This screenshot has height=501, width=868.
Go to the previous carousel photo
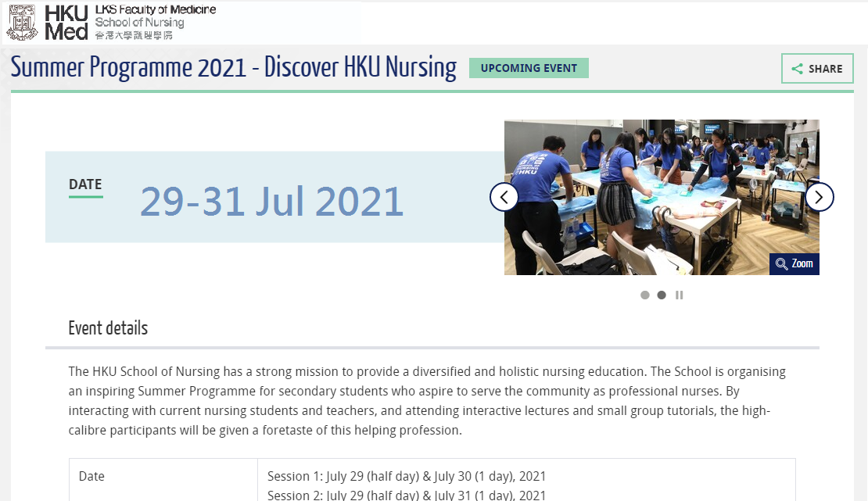point(504,197)
